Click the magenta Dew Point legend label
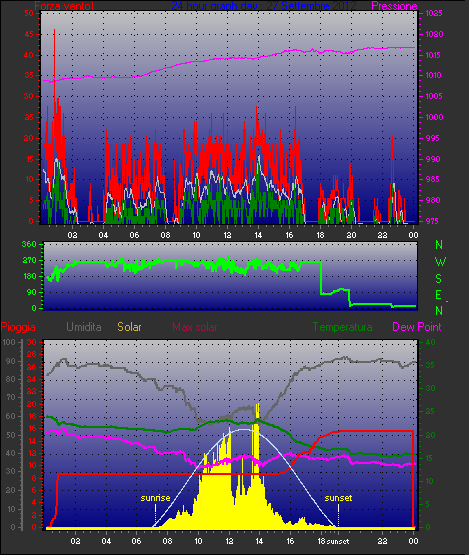 click(x=417, y=327)
